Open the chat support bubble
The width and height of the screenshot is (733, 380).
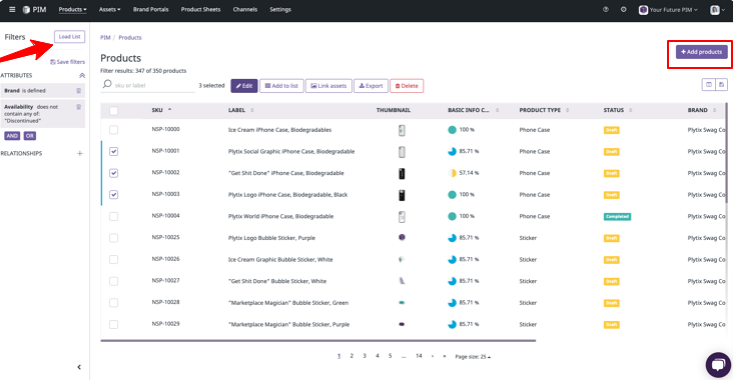[719, 365]
